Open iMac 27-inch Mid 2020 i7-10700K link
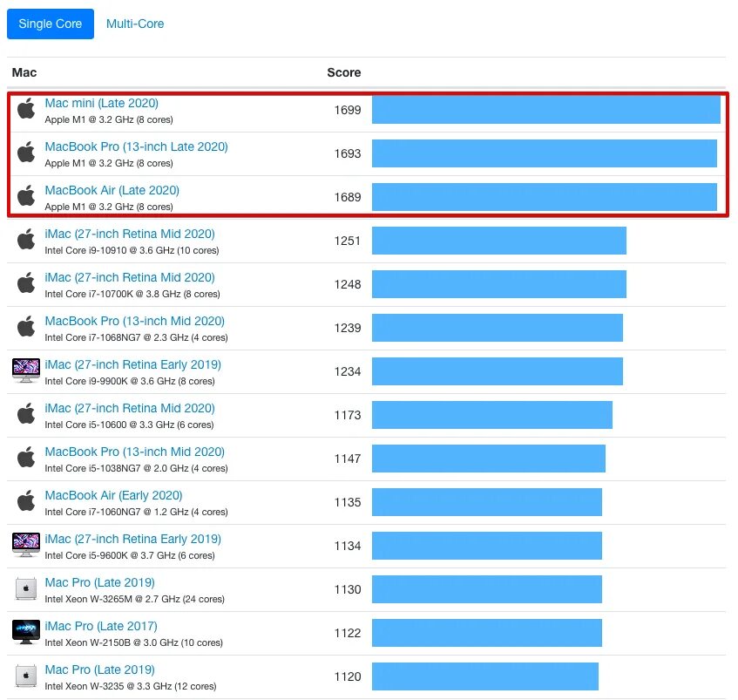Screen dimensions: 738x700 (x=130, y=278)
